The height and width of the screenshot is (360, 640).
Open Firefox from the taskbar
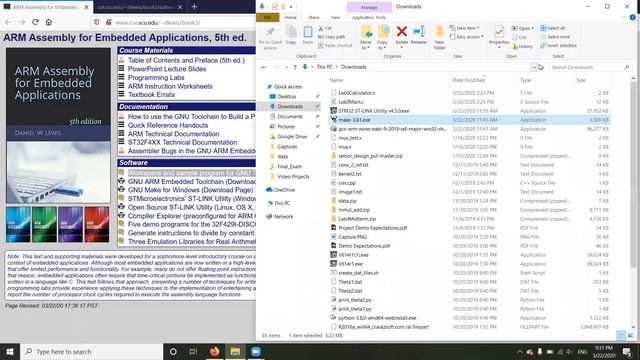(214, 351)
